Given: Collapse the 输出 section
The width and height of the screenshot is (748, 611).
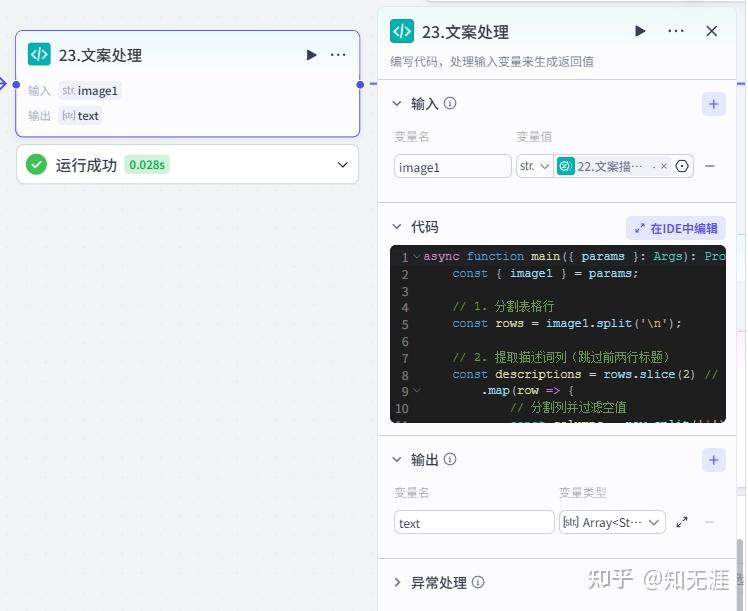Looking at the screenshot, I should point(397,459).
